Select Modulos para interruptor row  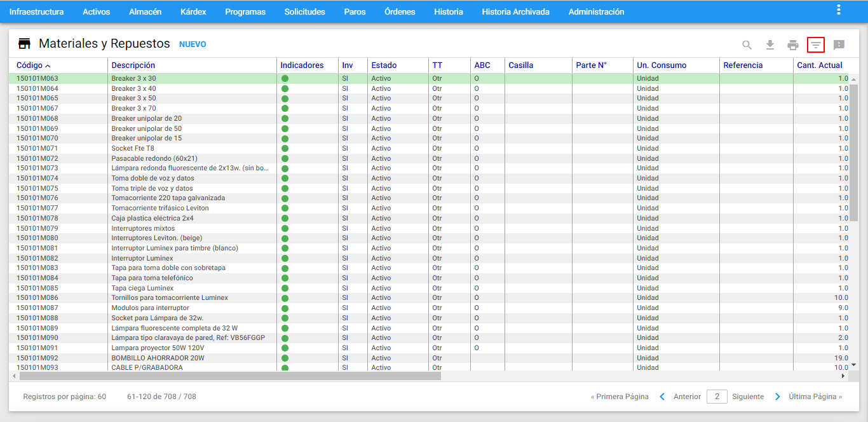click(429, 308)
